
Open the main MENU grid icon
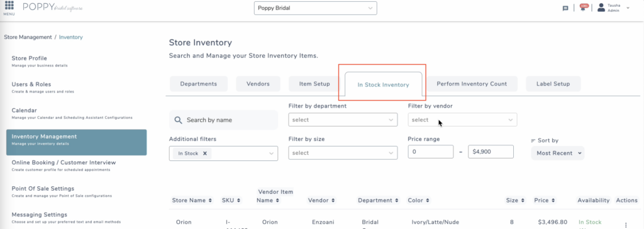9,6
